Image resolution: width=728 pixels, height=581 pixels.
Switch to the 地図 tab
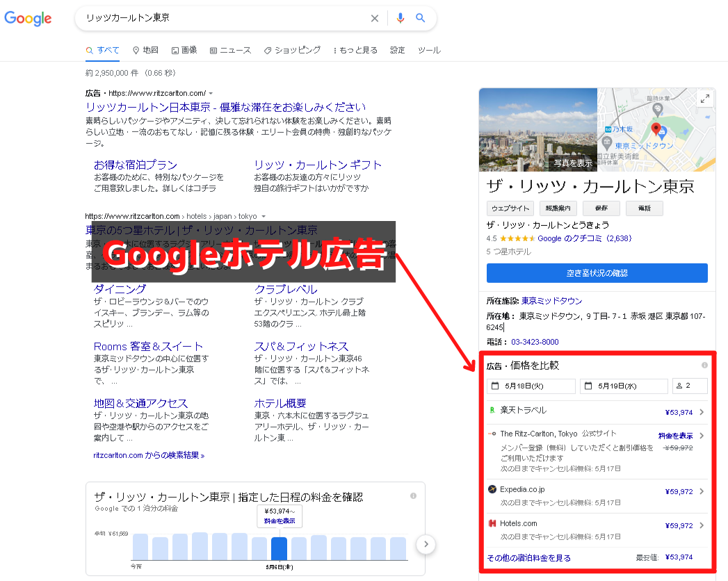point(145,50)
